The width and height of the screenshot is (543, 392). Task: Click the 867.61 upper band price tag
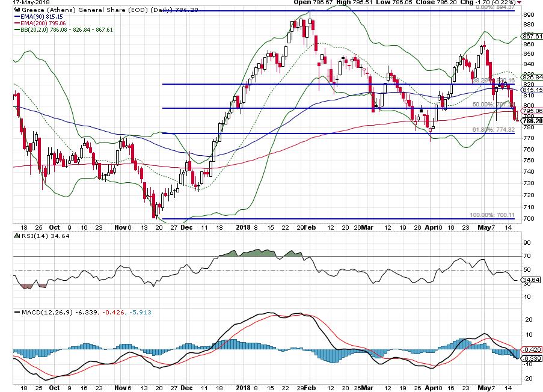coord(532,36)
